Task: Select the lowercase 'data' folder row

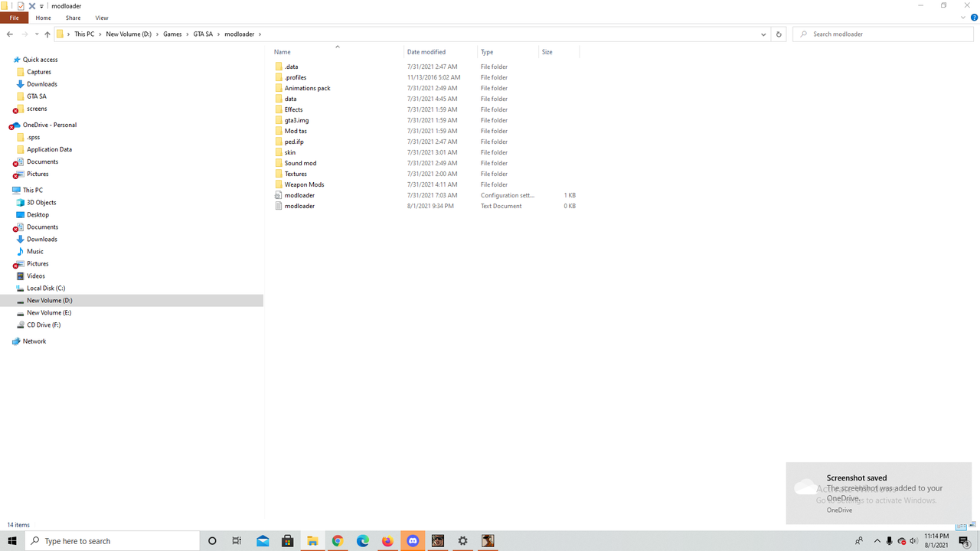Action: pos(425,99)
